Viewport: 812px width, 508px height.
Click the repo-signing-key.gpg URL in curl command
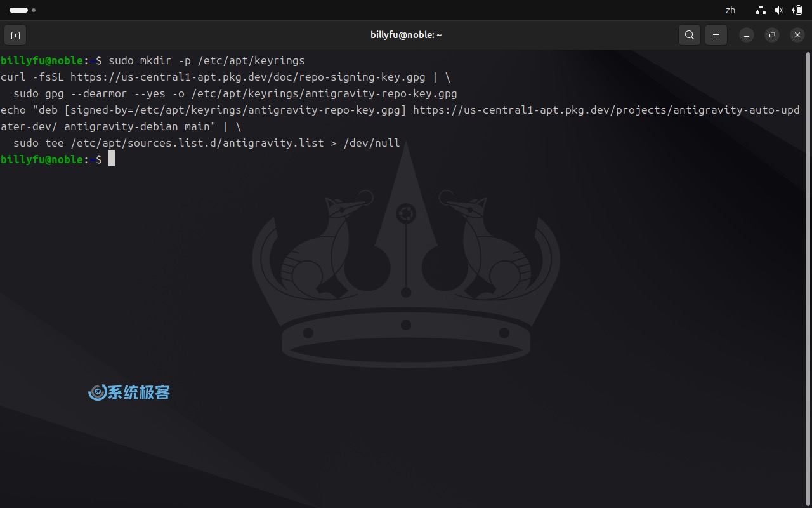[x=247, y=77]
